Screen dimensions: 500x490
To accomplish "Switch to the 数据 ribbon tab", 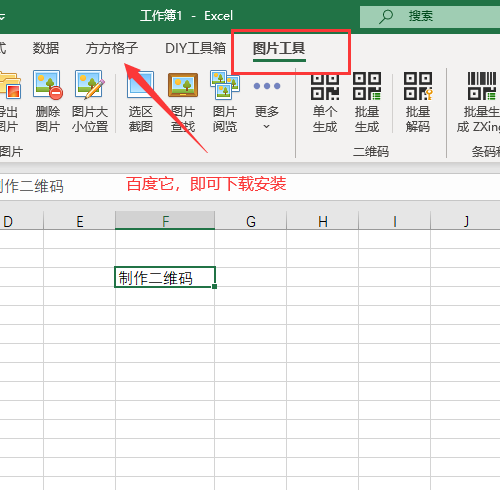I will click(46, 48).
